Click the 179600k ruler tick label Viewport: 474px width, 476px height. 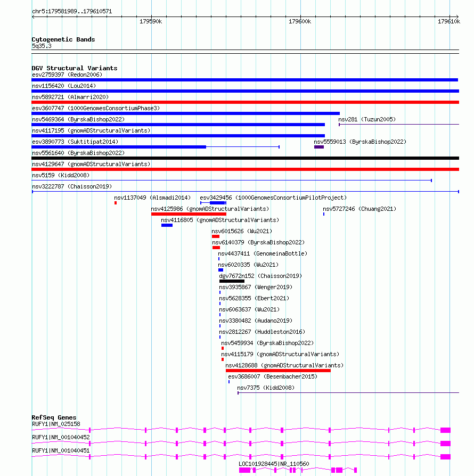click(300, 21)
